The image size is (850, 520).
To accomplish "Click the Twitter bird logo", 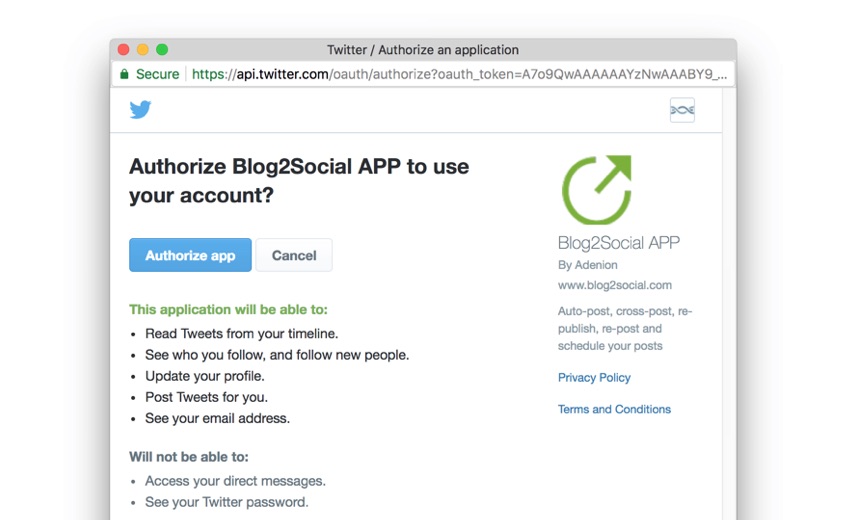I will click(140, 109).
